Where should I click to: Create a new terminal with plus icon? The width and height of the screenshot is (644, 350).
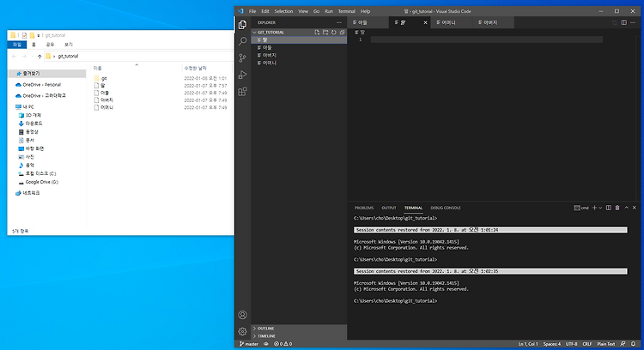pos(594,208)
